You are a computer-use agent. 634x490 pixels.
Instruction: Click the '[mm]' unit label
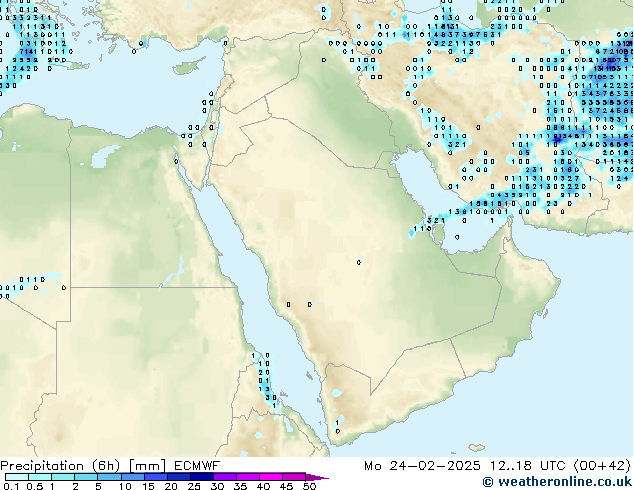pyautogui.click(x=148, y=466)
